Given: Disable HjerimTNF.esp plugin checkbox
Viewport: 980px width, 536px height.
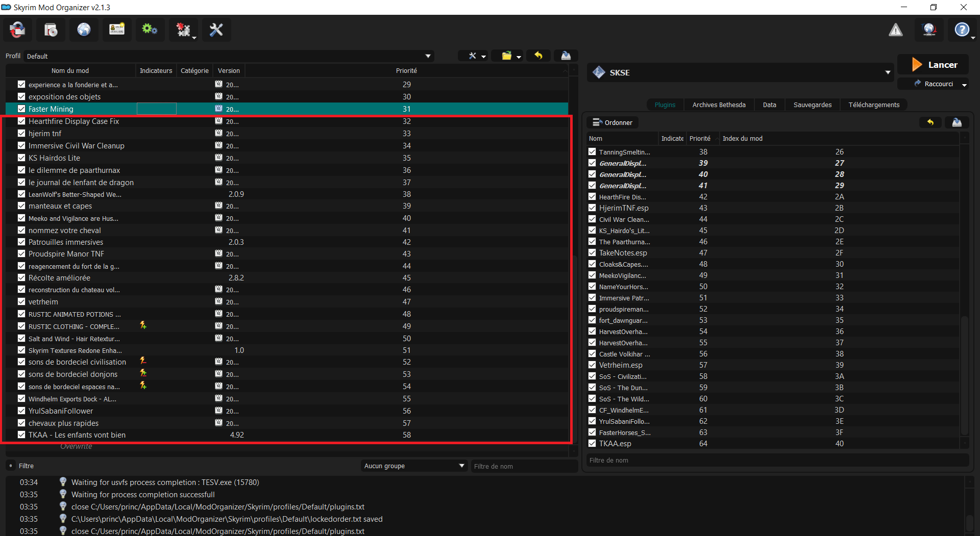Looking at the screenshot, I should point(592,208).
